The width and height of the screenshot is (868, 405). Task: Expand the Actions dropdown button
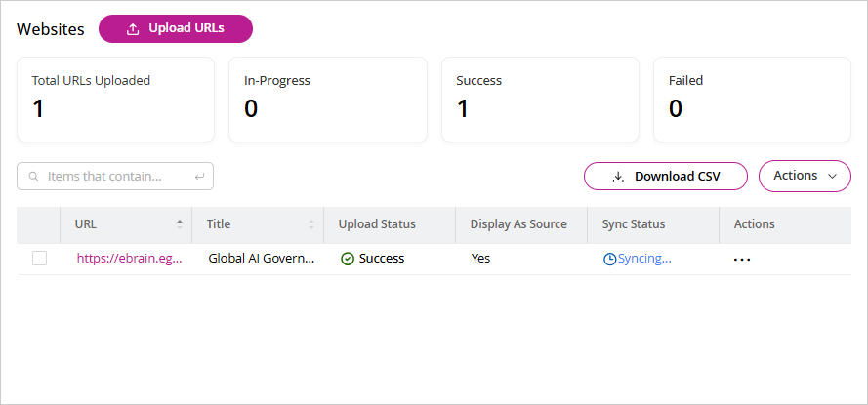point(804,176)
